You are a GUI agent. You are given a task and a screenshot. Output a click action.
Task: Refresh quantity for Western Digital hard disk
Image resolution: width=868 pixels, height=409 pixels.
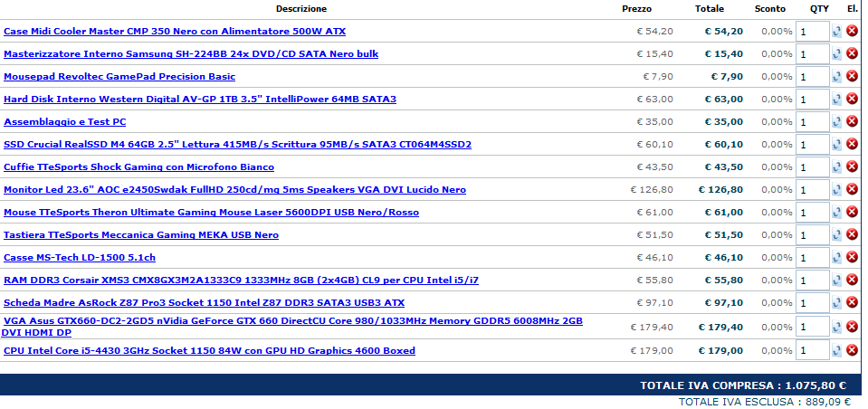tap(836, 100)
